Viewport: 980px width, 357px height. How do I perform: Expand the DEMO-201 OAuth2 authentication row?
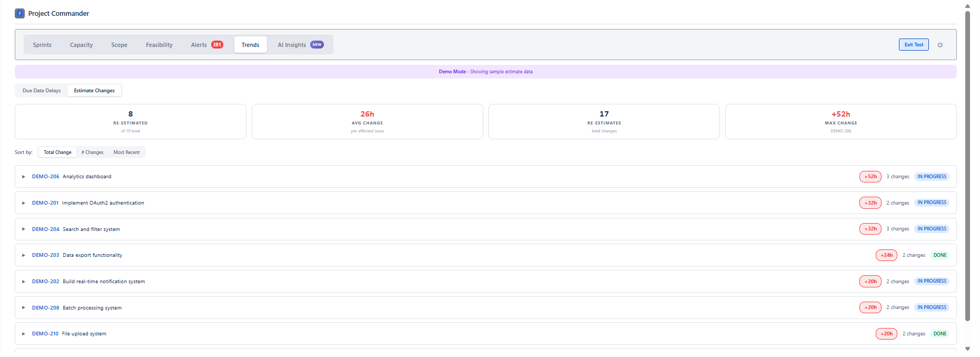pyautogui.click(x=23, y=203)
